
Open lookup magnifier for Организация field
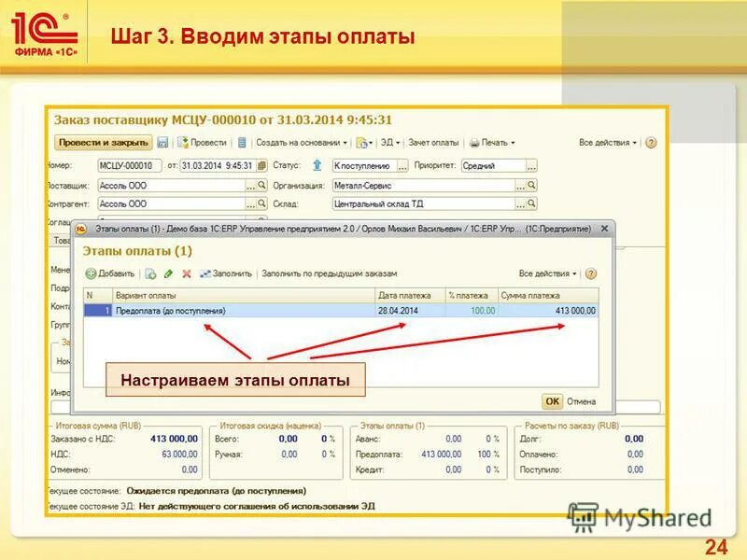[529, 185]
